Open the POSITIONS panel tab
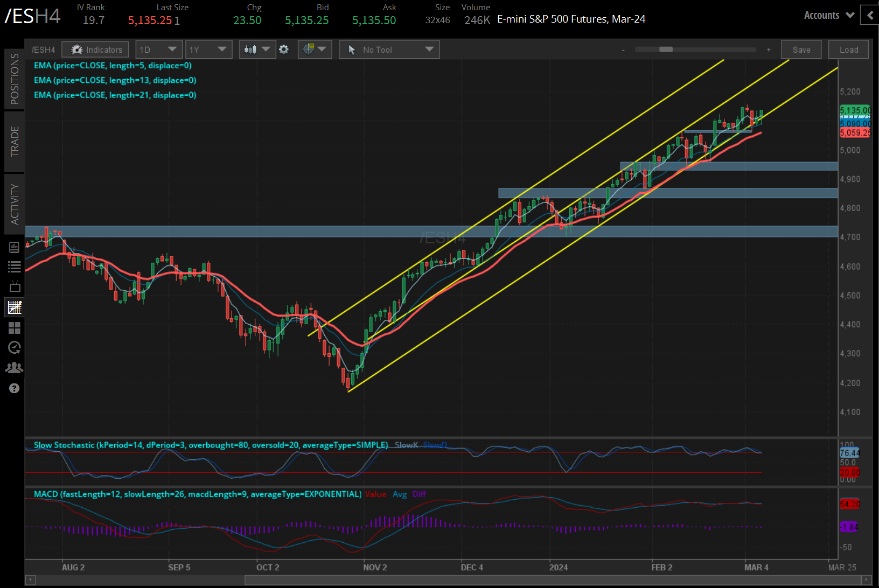Viewport: 879px width, 588px height. point(15,79)
